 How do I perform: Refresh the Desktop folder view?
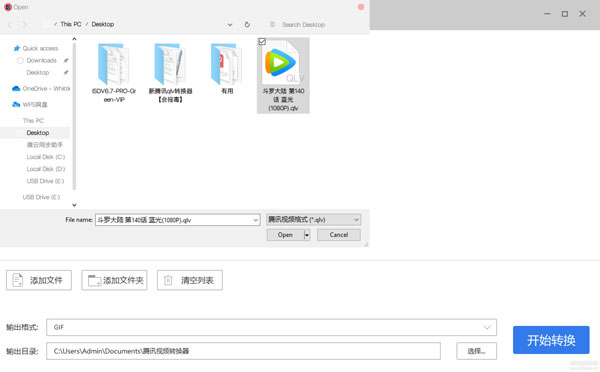(247, 24)
